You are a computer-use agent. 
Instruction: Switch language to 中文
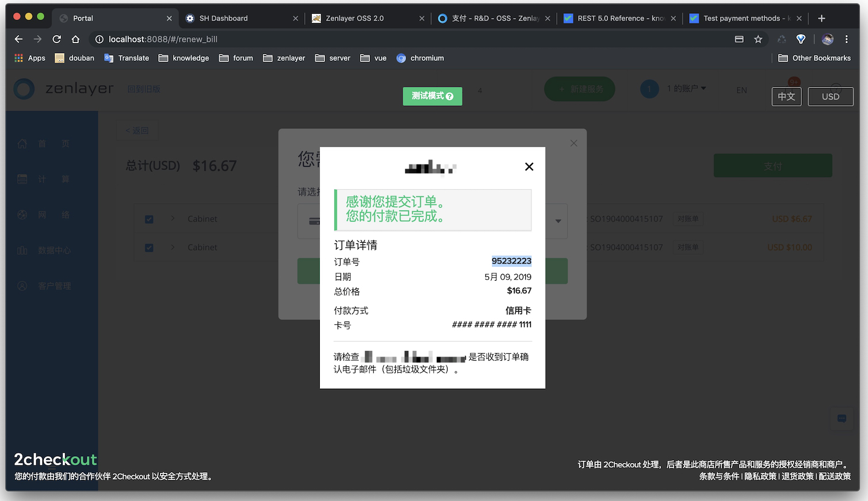point(786,97)
